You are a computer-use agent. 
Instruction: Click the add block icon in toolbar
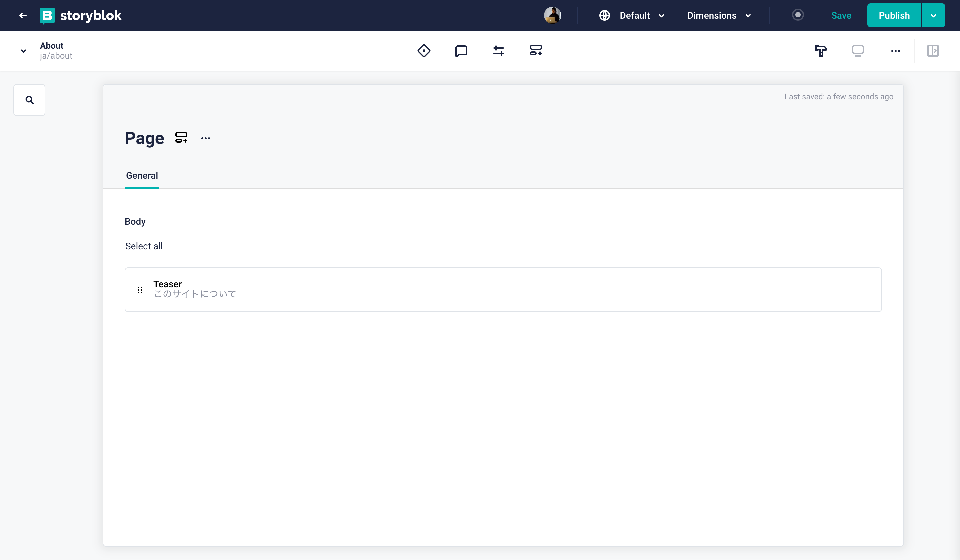tap(536, 50)
